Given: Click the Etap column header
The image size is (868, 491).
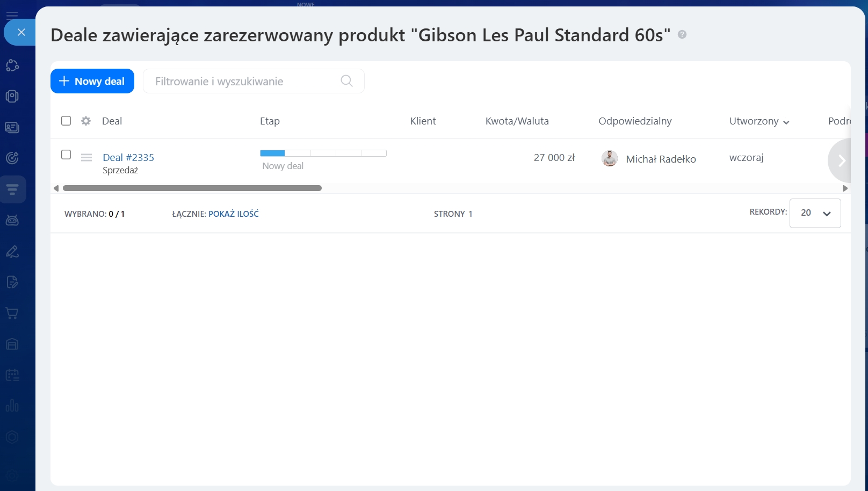Looking at the screenshot, I should (270, 121).
